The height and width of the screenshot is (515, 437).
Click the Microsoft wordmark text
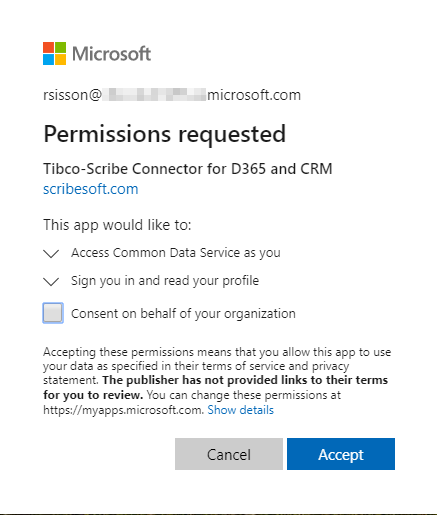tap(111, 54)
